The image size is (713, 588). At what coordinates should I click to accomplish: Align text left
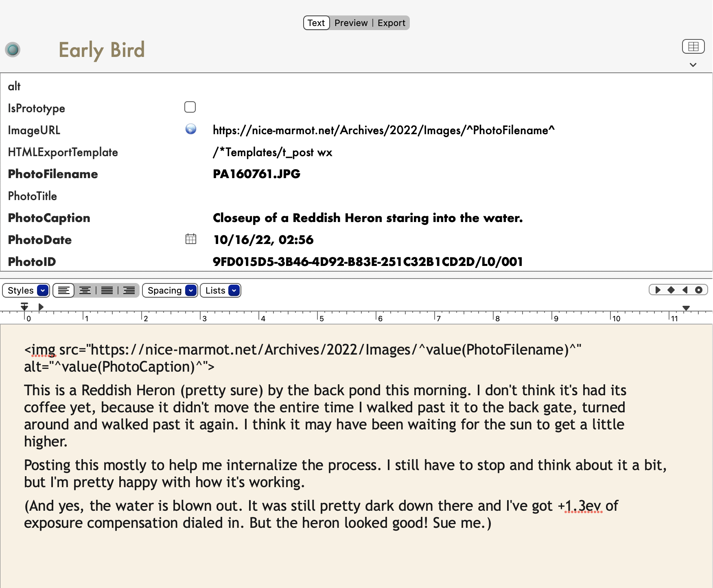63,290
